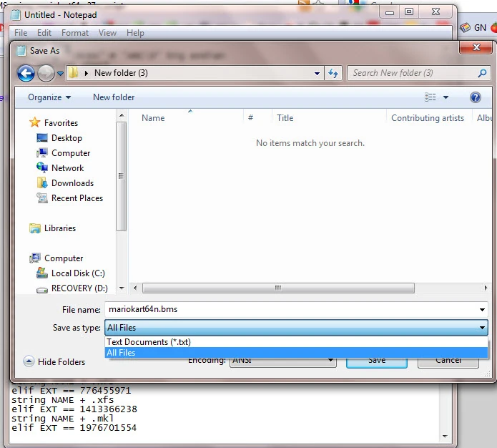
Task: Expand address bar previous locations dropdown
Action: click(317, 73)
